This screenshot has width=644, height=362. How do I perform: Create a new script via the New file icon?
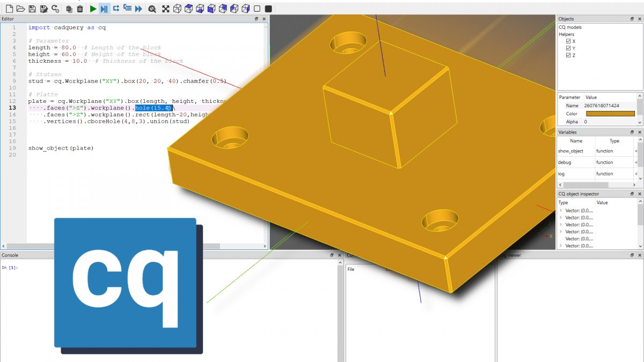tap(9, 9)
